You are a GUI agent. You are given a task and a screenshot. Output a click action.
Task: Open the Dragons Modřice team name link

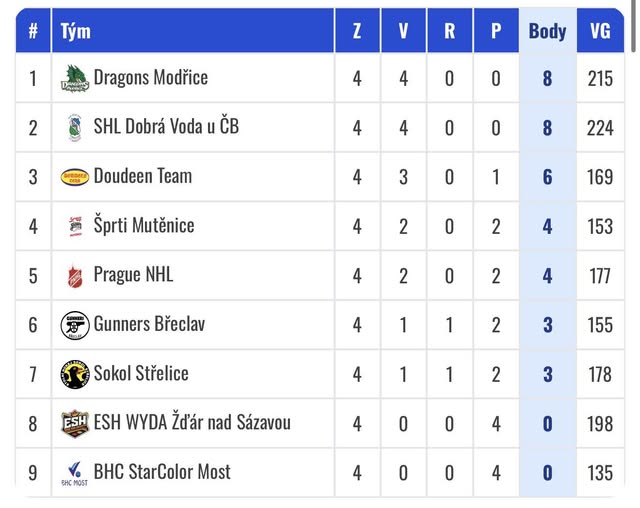(x=151, y=77)
